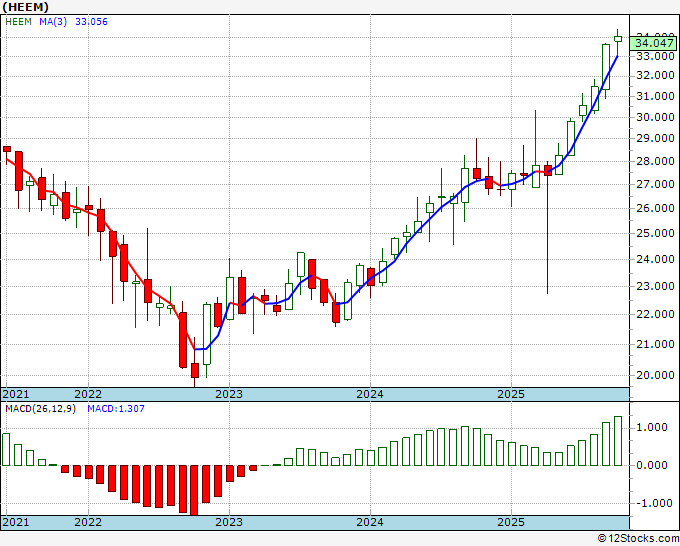The image size is (680, 546).
Task: Click the lowest red MACD bar in late 2022
Action: 194,490
